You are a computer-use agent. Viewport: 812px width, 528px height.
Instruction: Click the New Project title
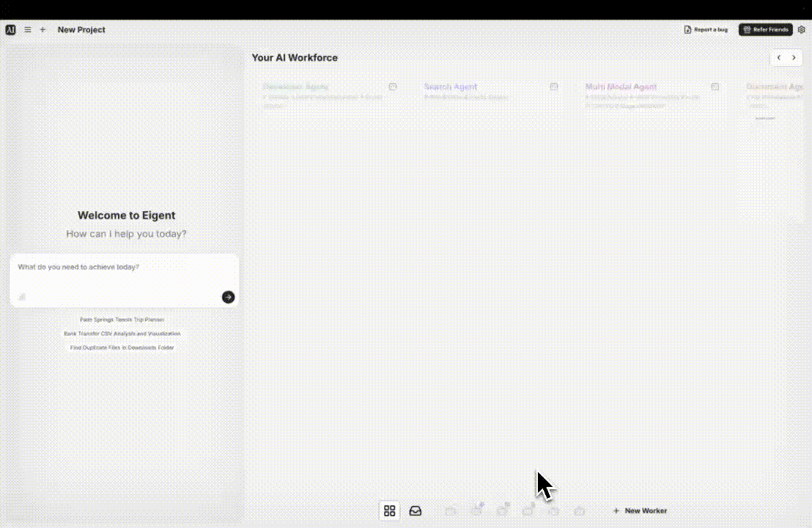tap(81, 29)
